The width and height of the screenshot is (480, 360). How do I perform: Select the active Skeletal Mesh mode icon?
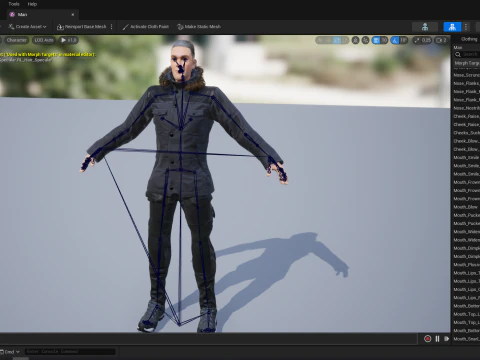coord(452,27)
